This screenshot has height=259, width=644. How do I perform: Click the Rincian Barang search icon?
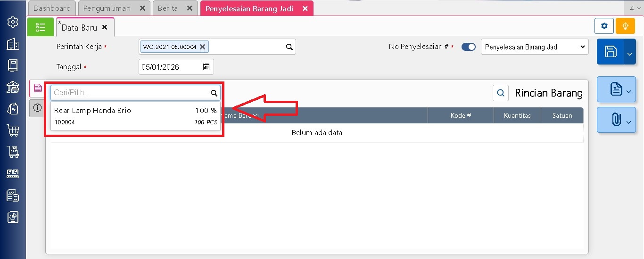click(x=500, y=93)
